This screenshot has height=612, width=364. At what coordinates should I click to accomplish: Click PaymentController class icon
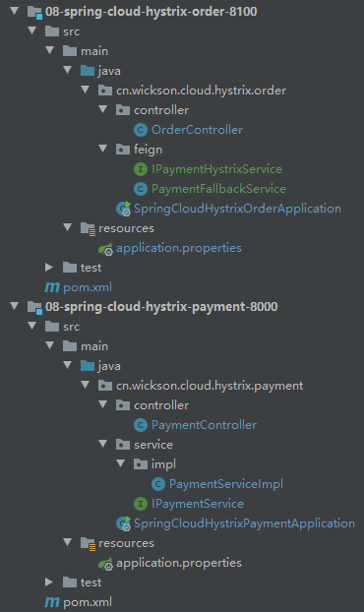[141, 425]
